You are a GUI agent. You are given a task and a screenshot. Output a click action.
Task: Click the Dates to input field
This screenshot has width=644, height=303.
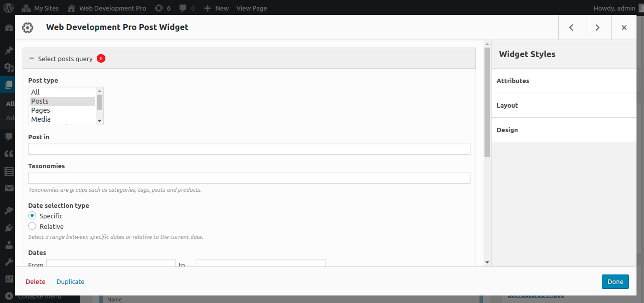point(261,263)
